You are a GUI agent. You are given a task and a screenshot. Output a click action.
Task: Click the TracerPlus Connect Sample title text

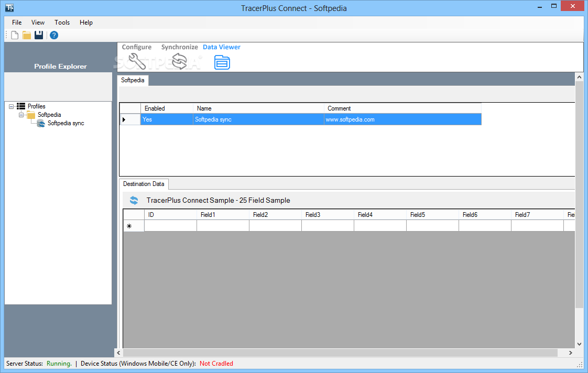tap(218, 201)
